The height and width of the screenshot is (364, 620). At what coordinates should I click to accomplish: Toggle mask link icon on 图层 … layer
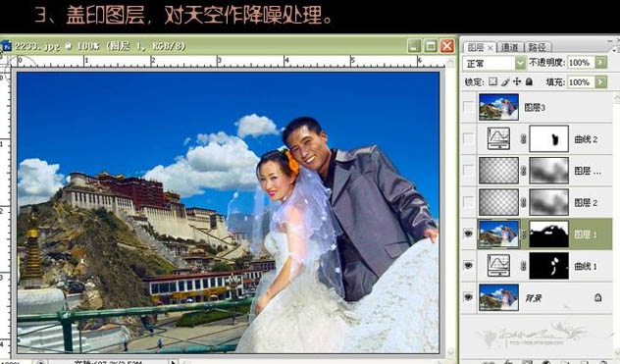coord(523,171)
